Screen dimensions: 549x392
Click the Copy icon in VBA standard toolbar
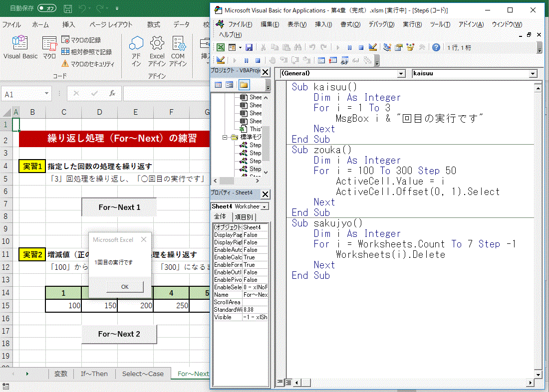(x=275, y=47)
